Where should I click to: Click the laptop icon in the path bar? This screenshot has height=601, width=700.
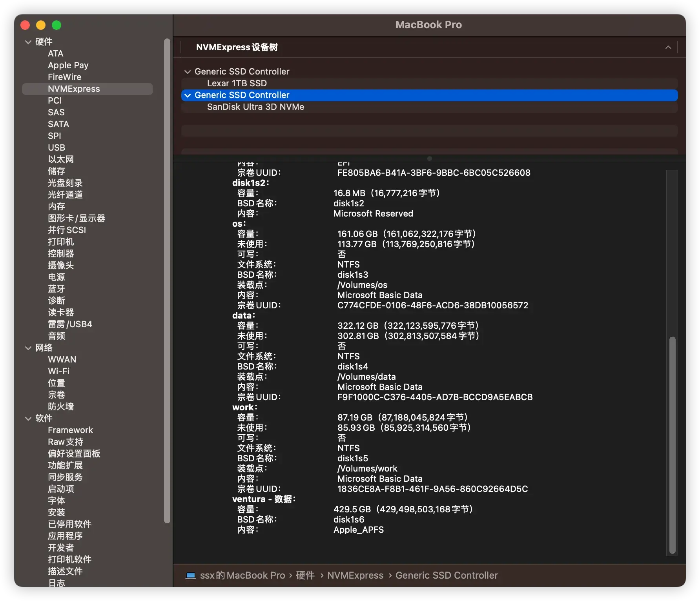click(191, 576)
